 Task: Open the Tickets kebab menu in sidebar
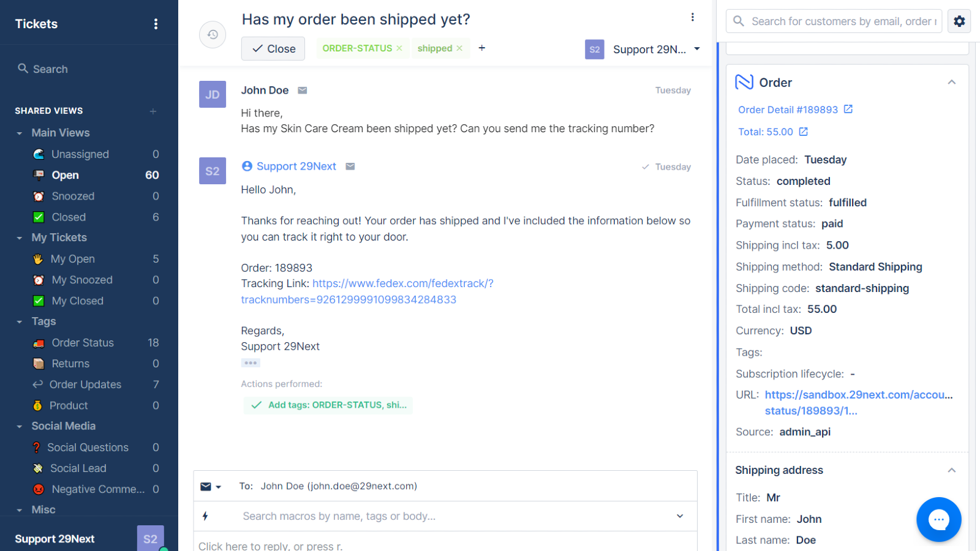[x=156, y=23]
